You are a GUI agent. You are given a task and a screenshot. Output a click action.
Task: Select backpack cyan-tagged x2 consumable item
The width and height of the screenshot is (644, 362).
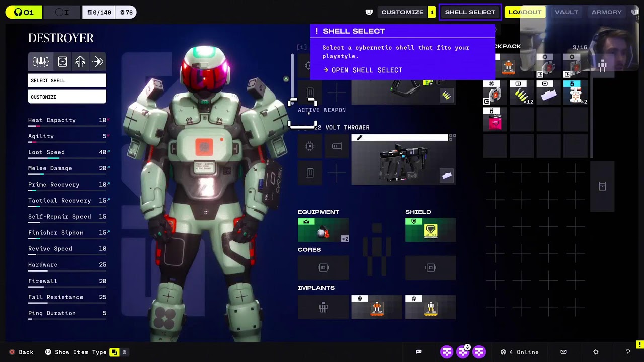pos(575,93)
